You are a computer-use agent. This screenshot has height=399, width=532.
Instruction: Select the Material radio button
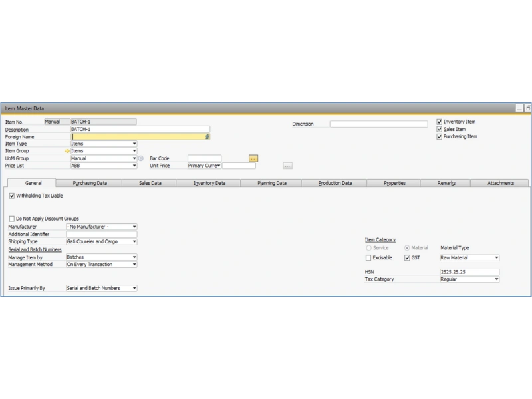407,248
